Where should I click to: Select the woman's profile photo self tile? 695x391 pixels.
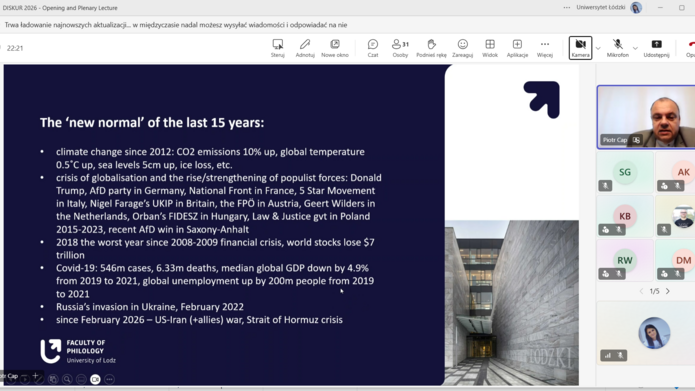(x=654, y=333)
